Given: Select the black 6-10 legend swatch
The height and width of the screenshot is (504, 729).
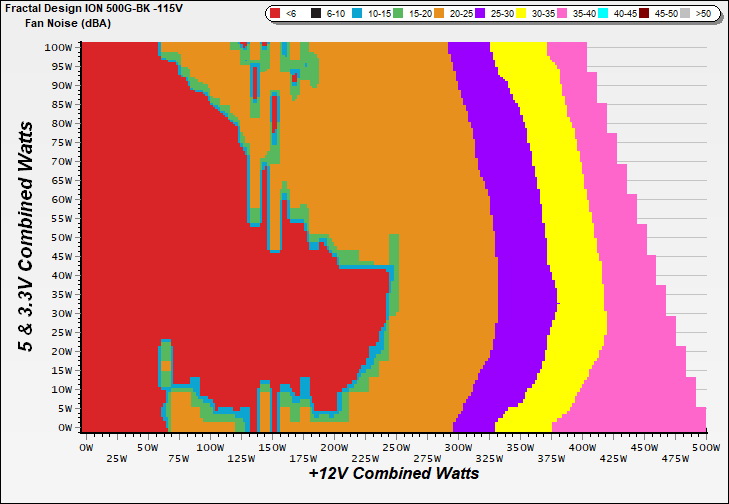Looking at the screenshot, I should coord(316,14).
